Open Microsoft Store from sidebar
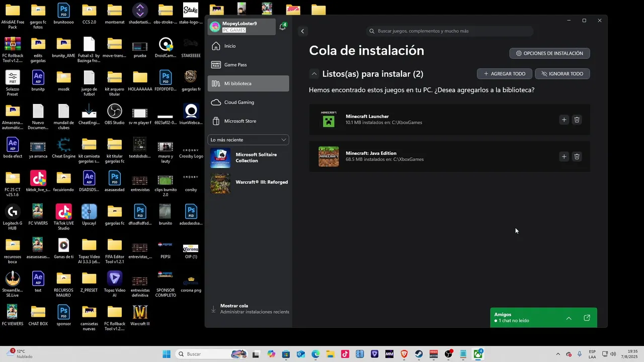The width and height of the screenshot is (644, 362). (x=249, y=121)
